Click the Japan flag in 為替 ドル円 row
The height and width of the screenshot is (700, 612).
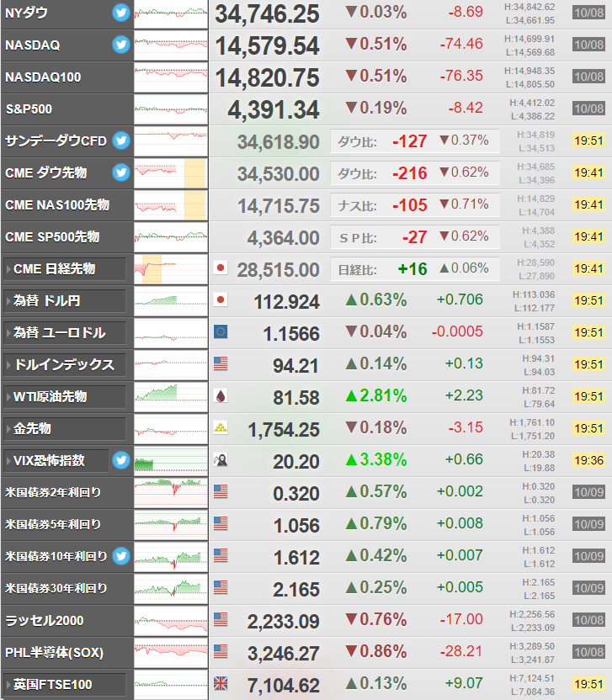221,300
